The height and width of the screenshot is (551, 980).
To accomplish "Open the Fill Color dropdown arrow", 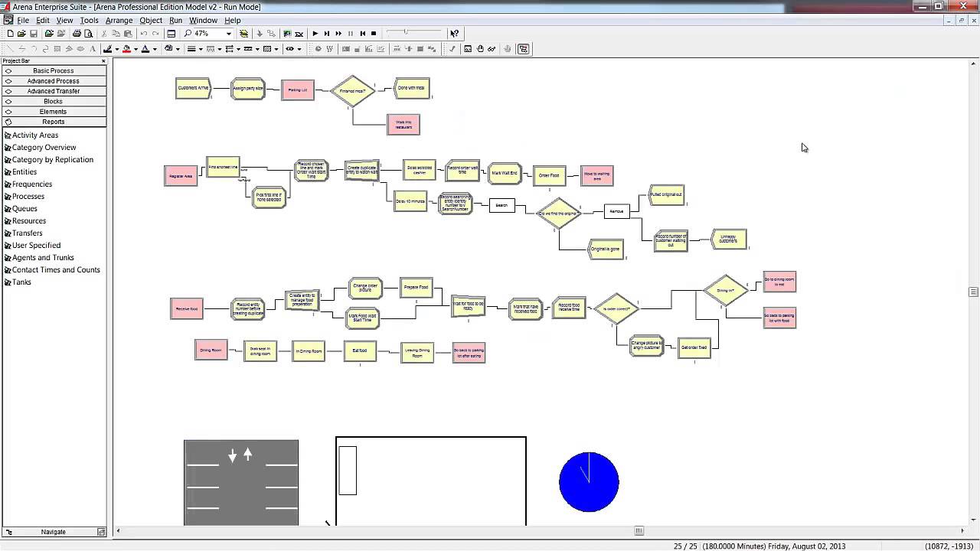I will coord(136,49).
